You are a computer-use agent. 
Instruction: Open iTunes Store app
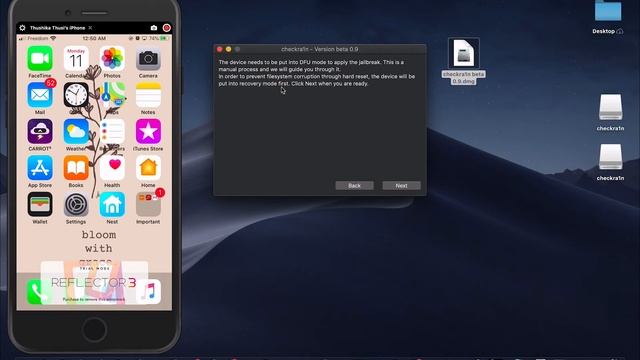click(x=148, y=131)
